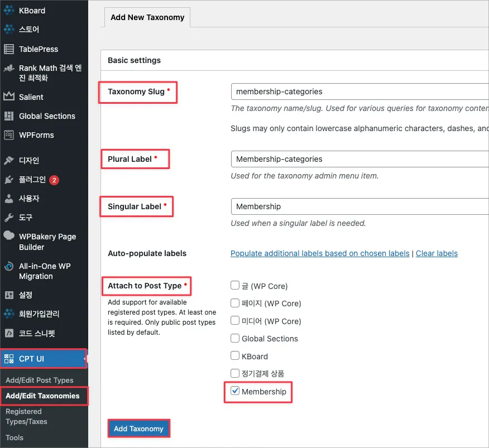Screen dimensions: 489x448
Task: Click the Rank Math chart icon
Action: coord(9,69)
